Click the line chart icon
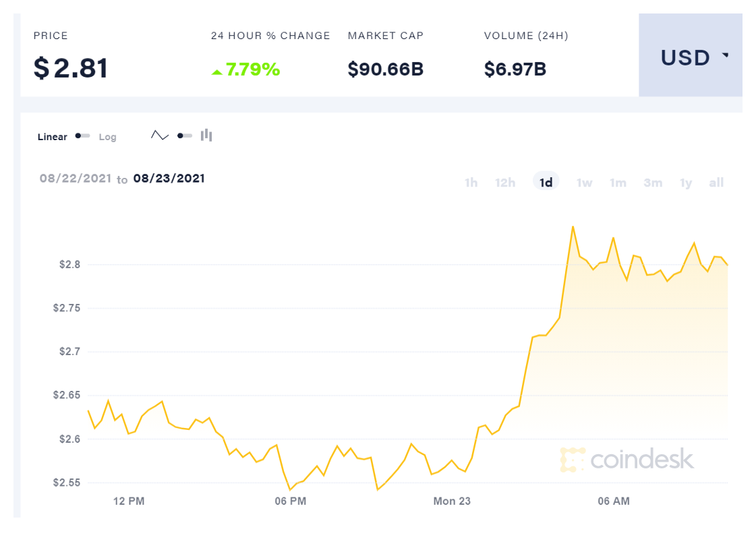Screen dimensions: 756x558 (160, 135)
